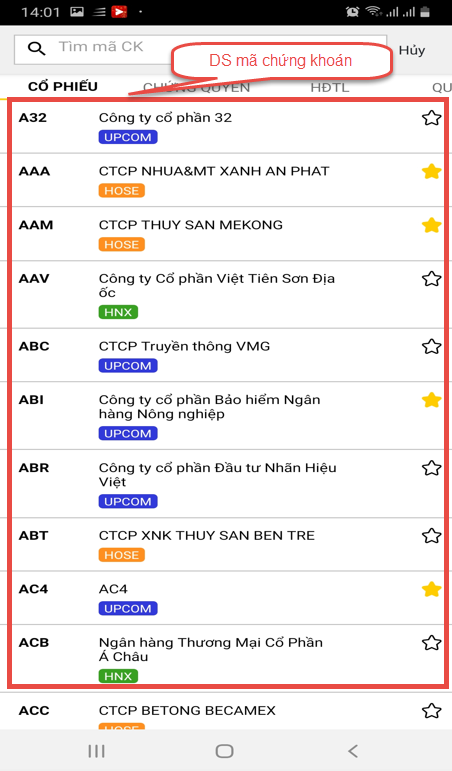Remove AAA from favorites using yellow star

pyautogui.click(x=431, y=172)
